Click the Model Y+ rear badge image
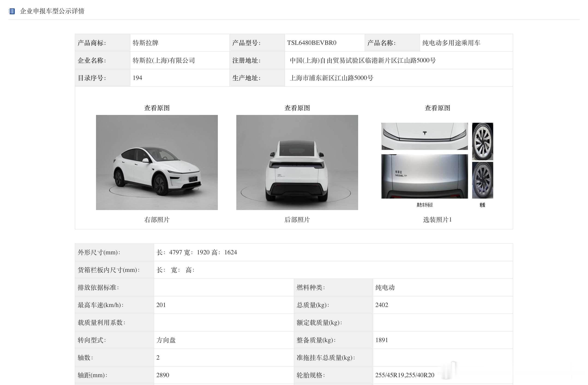This screenshot has height=385, width=588. [424, 176]
